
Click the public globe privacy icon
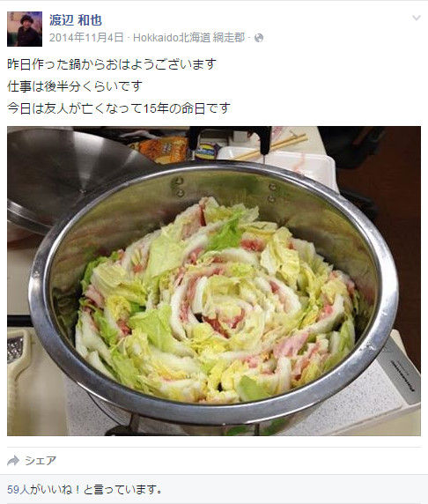tap(259, 38)
